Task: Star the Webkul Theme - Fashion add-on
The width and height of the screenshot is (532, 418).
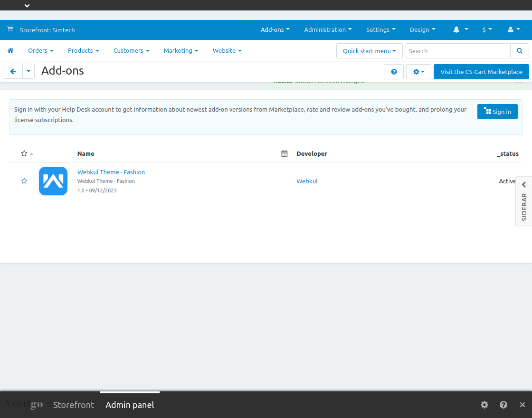Action: pos(24,181)
